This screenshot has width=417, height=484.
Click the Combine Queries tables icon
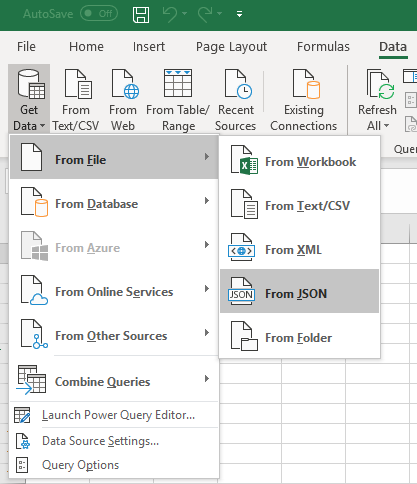tap(31, 380)
